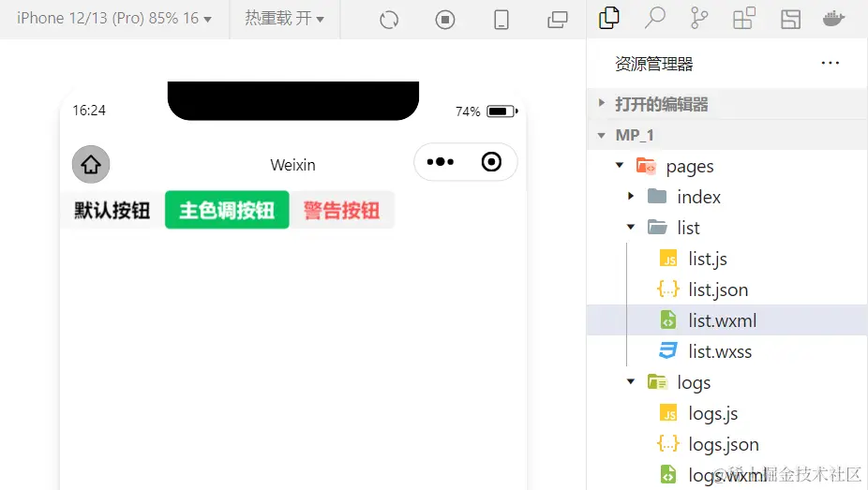
Task: Select list.wxml in the file tree
Action: click(727, 320)
